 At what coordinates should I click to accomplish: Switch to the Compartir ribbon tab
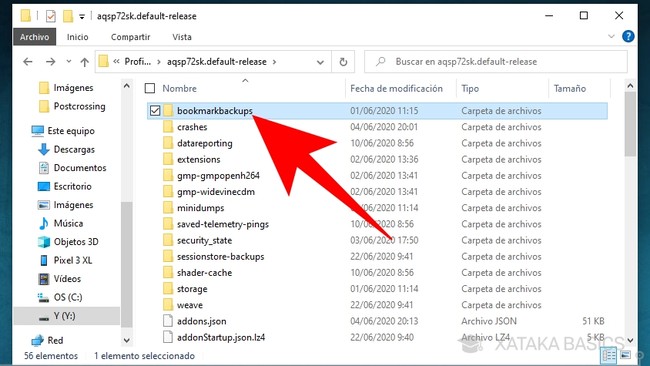(x=130, y=37)
